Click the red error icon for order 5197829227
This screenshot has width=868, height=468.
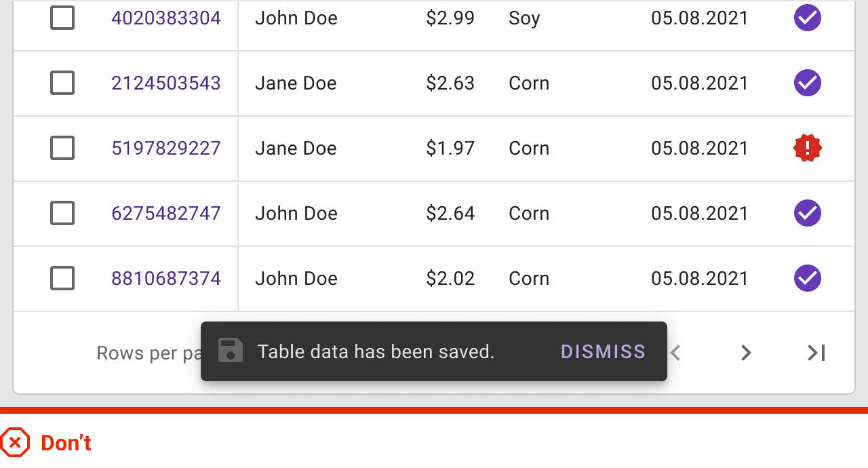(x=807, y=148)
